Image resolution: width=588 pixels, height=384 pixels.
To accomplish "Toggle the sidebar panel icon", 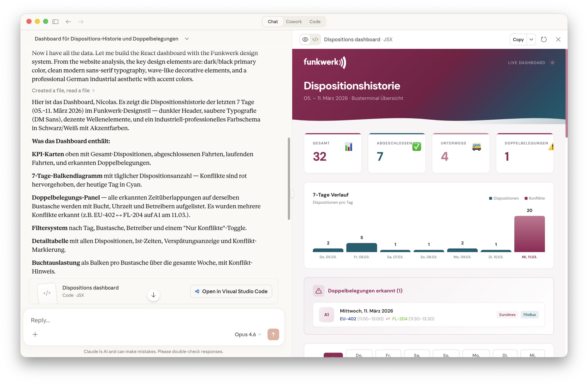I will click(55, 22).
